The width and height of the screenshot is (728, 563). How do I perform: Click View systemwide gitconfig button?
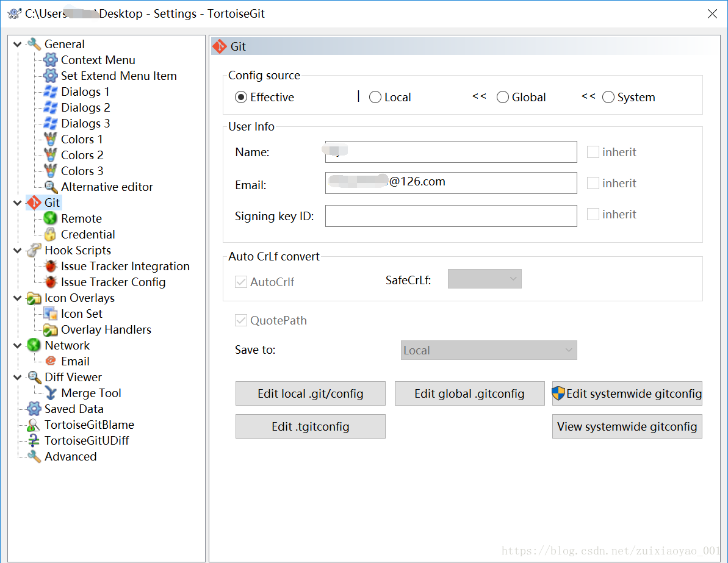(x=627, y=426)
